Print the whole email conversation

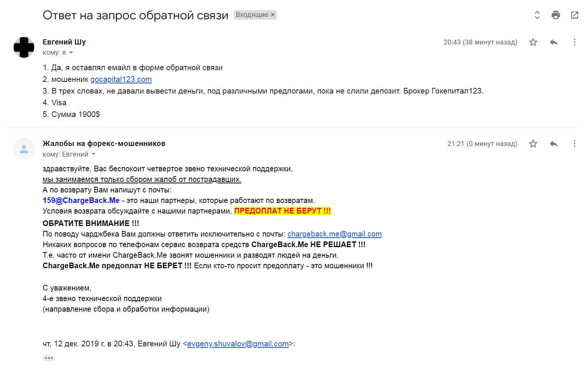click(556, 15)
